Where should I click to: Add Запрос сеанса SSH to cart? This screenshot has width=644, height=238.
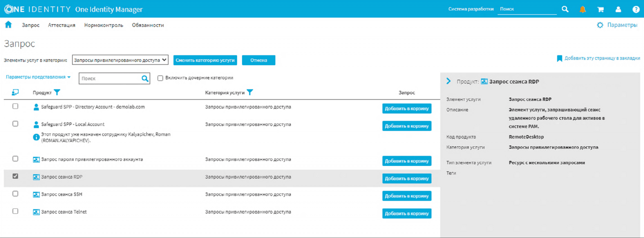407,196
